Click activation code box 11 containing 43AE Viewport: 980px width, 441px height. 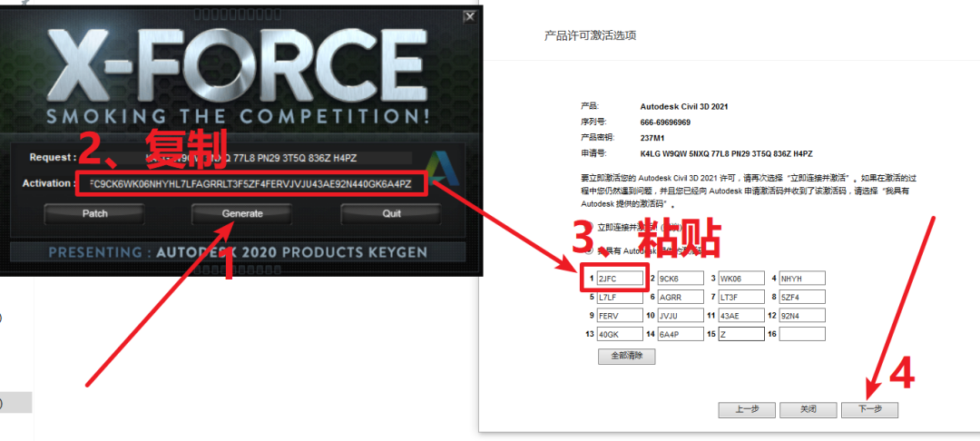(x=741, y=316)
